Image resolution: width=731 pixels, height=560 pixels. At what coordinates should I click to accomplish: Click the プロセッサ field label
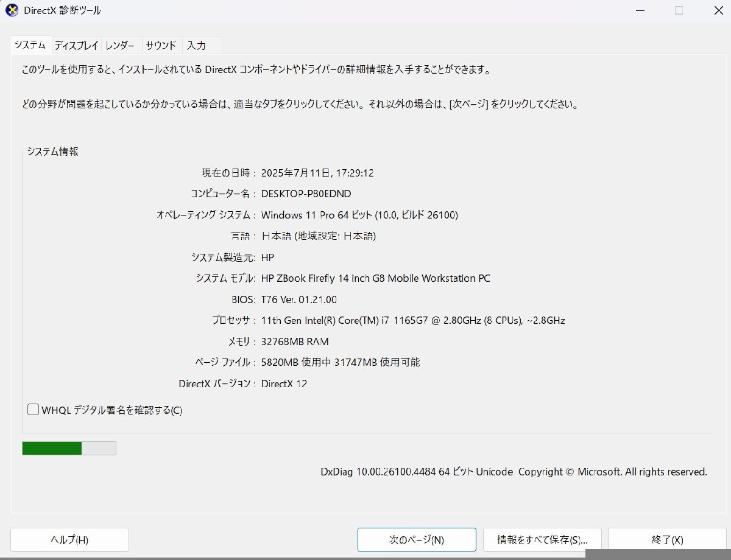[233, 320]
